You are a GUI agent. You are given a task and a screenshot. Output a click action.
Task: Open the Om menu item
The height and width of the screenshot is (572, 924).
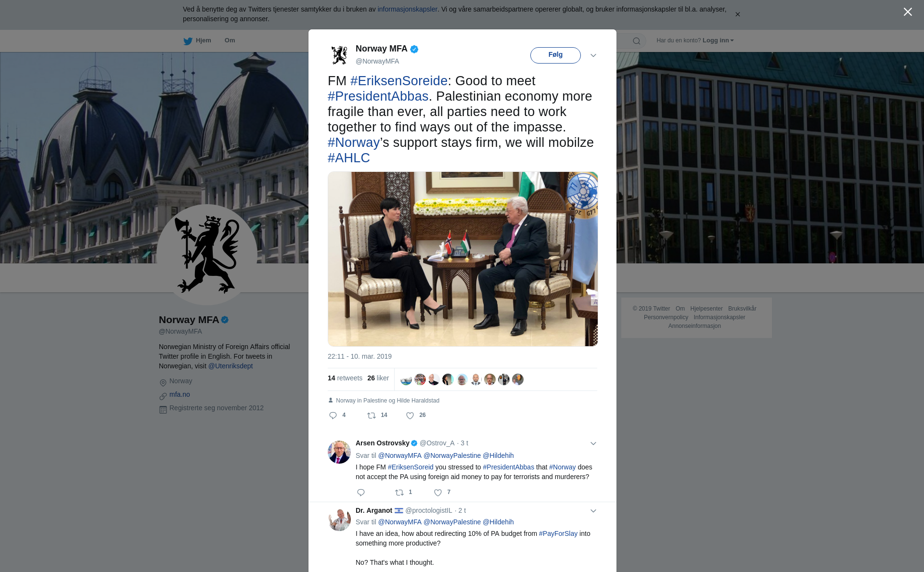tap(230, 40)
